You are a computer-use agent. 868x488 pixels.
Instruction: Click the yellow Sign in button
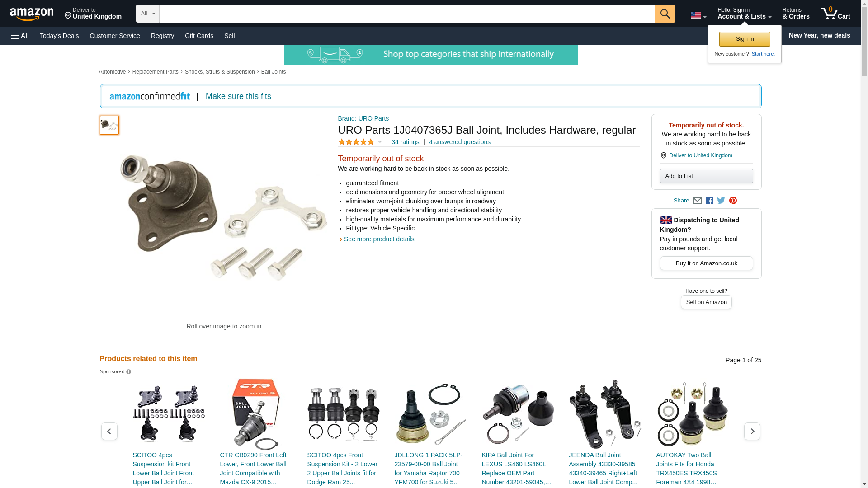click(x=745, y=39)
